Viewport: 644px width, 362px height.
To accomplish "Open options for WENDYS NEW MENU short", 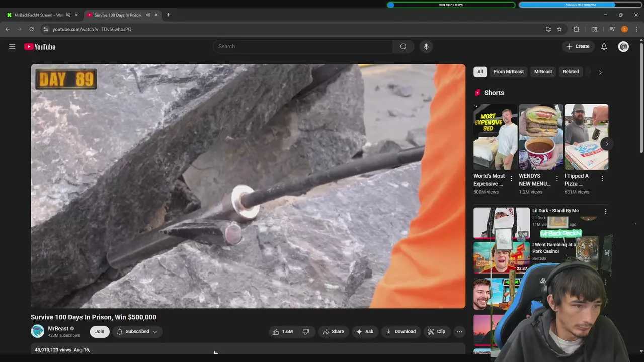I will pyautogui.click(x=557, y=178).
